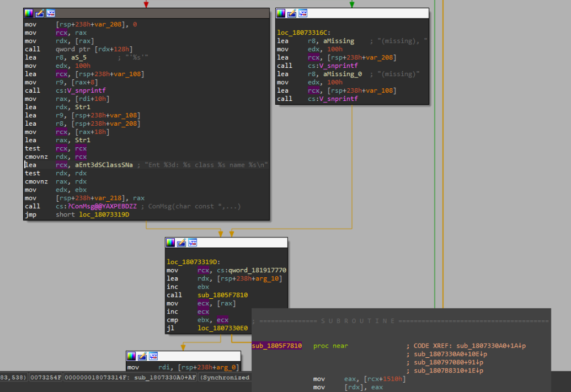
Task: Follow the jl loc_1807330E0 jump target
Action: point(222,328)
